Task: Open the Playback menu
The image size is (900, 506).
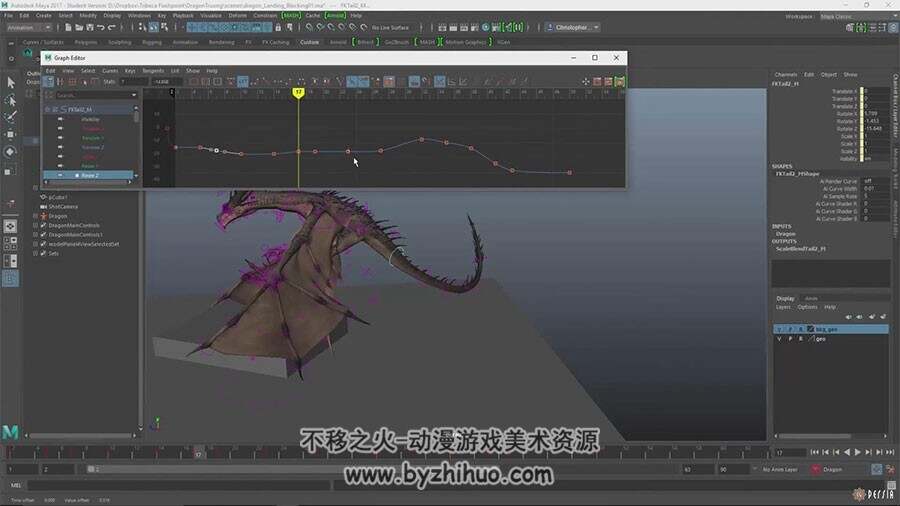Action: 183,15
